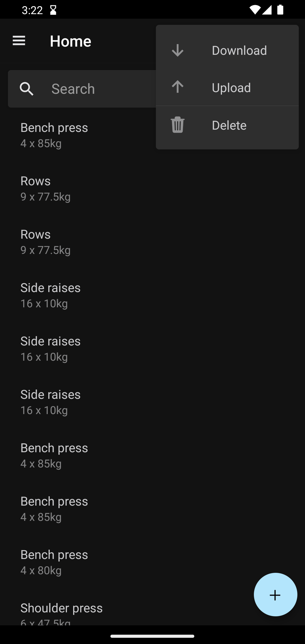305x644 pixels.
Task: Tap the trash can icon
Action: [x=178, y=125]
